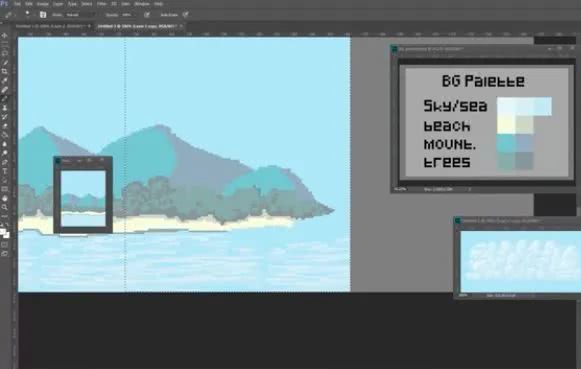Click the clouds window title bar
Image resolution: width=581 pixels, height=369 pixels.
tap(517, 221)
